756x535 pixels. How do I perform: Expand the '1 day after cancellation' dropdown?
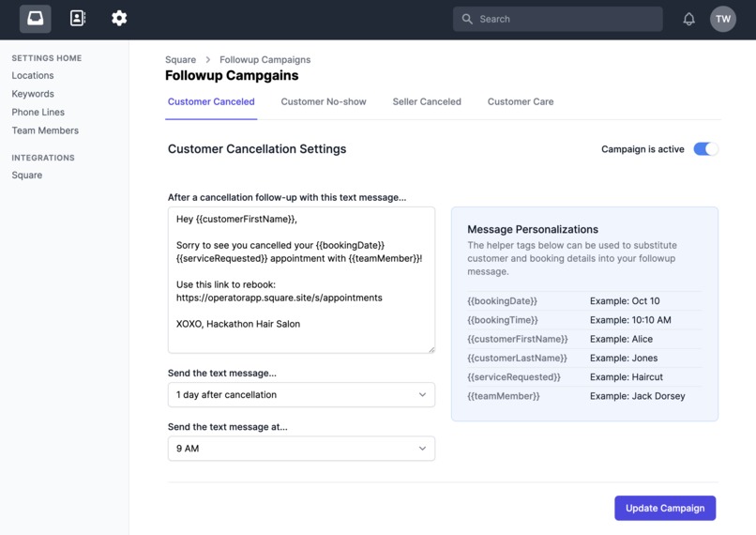(301, 394)
